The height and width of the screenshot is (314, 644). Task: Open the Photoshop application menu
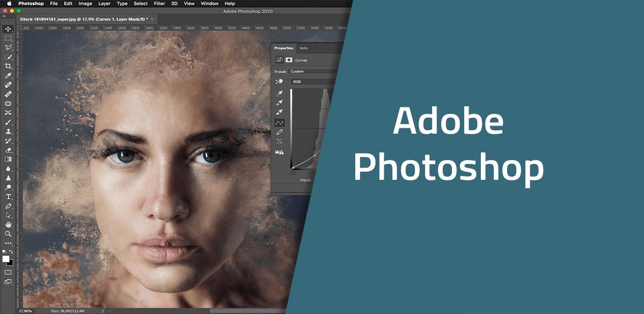coord(31,3)
